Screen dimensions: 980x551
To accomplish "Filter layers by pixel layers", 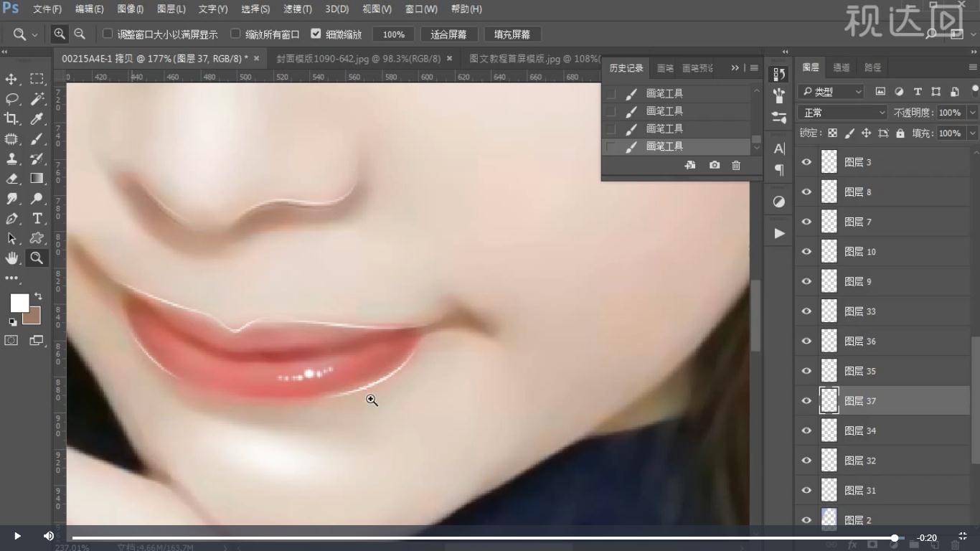I will coord(880,92).
